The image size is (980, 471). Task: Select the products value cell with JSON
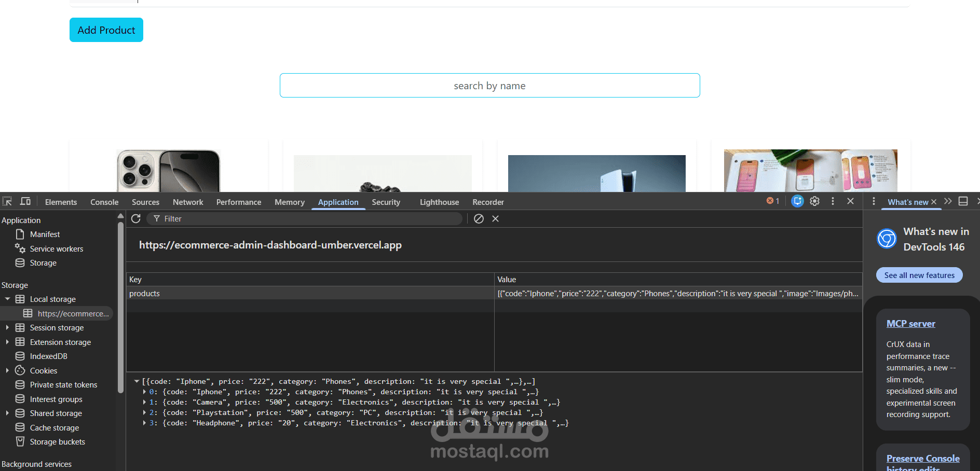[x=678, y=294]
